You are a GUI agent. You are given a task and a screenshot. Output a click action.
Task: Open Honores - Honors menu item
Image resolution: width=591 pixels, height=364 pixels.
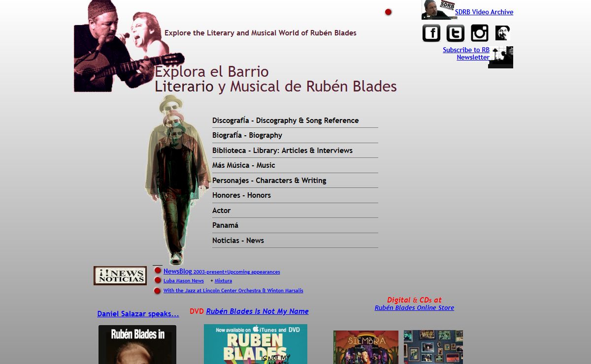pyautogui.click(x=295, y=195)
